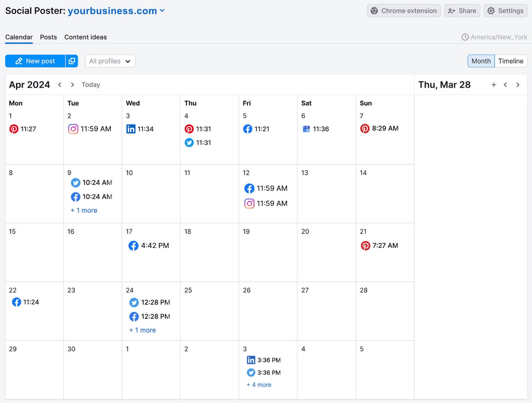Click the LinkedIn icon on April 3
Viewport: 532px width, 403px height.
tap(131, 129)
